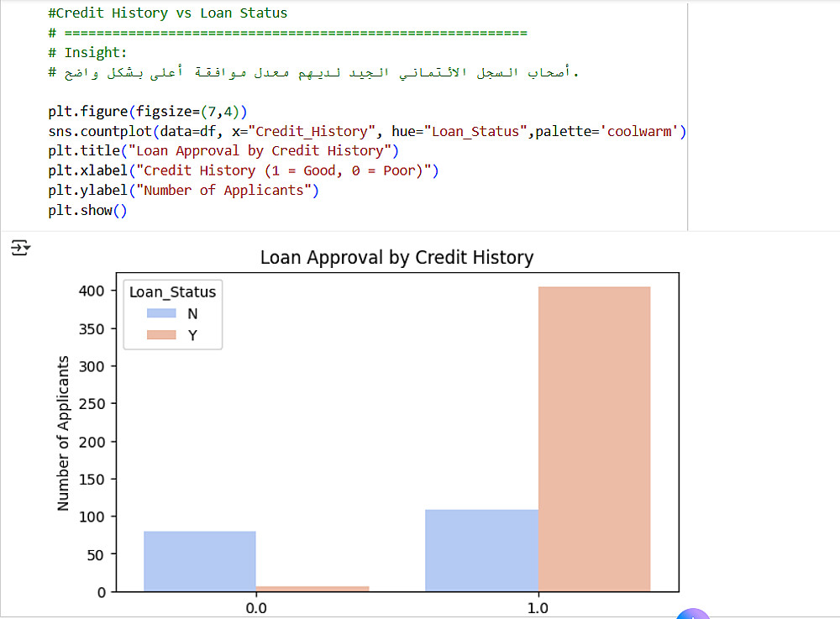840x619 pixels.
Task: Place cursor on plt.show() line
Action: pyautogui.click(x=87, y=211)
